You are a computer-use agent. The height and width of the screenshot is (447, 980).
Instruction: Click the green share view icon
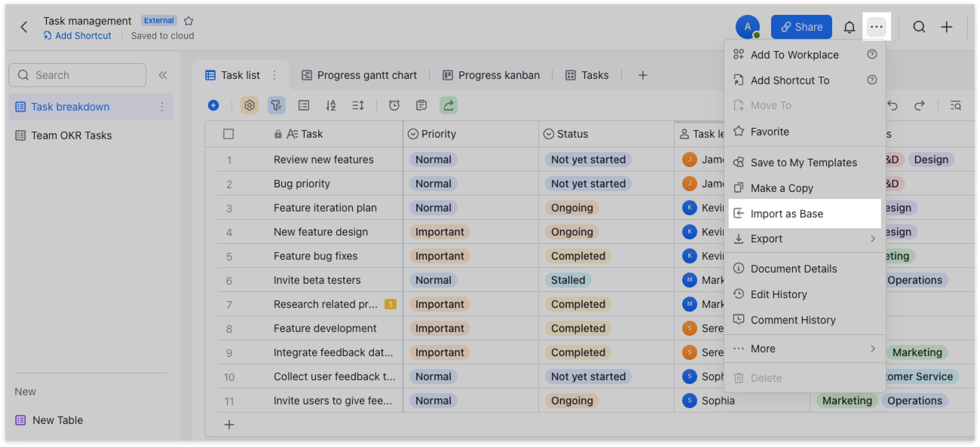[448, 105]
